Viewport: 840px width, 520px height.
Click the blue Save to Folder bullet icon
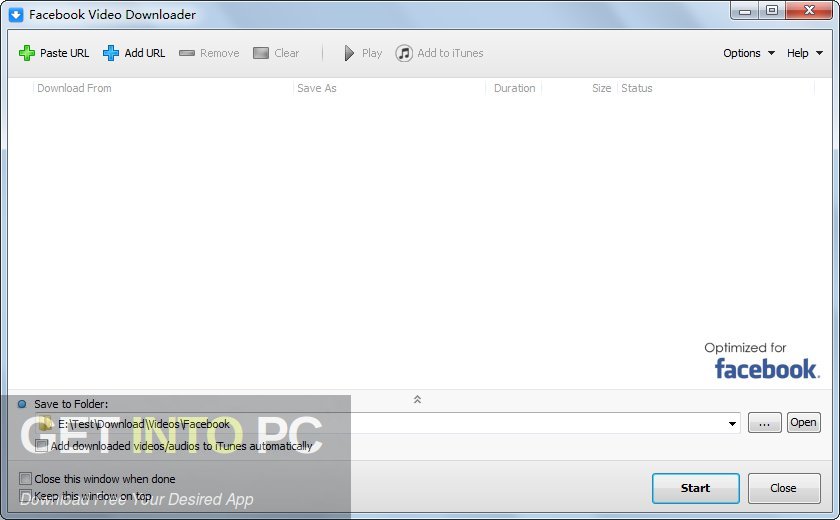[22, 404]
